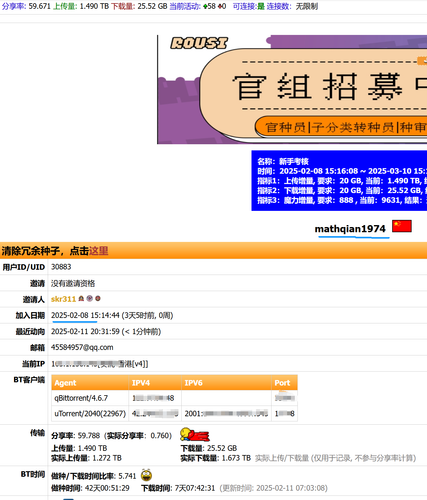Click the 当前IP row label
Image resolution: width=427 pixels, height=500 pixels.
[33, 364]
